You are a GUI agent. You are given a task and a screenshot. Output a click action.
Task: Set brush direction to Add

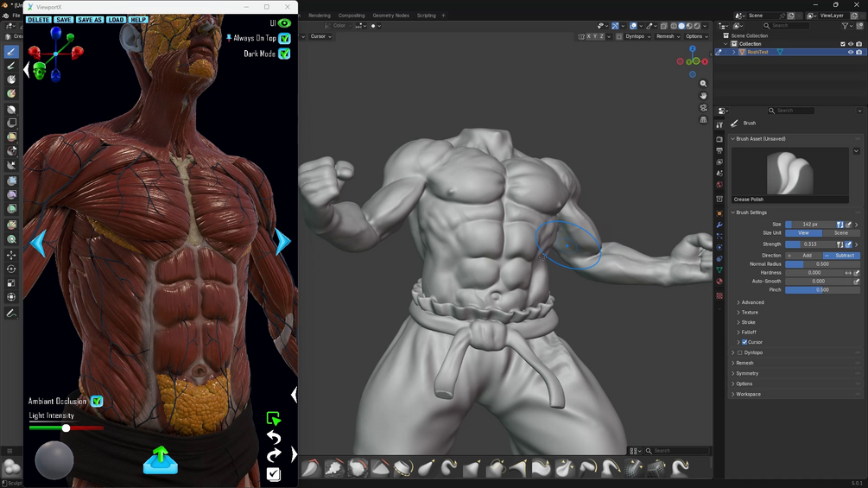[x=804, y=256]
